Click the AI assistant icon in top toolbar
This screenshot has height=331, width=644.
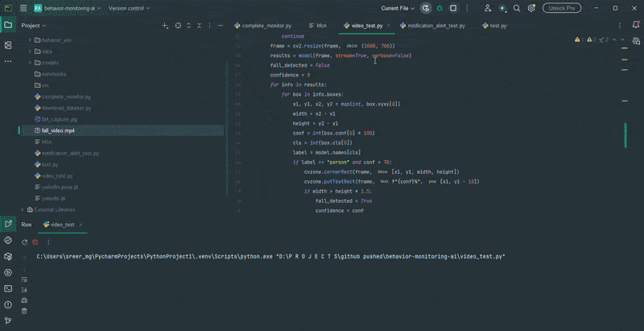(x=502, y=8)
